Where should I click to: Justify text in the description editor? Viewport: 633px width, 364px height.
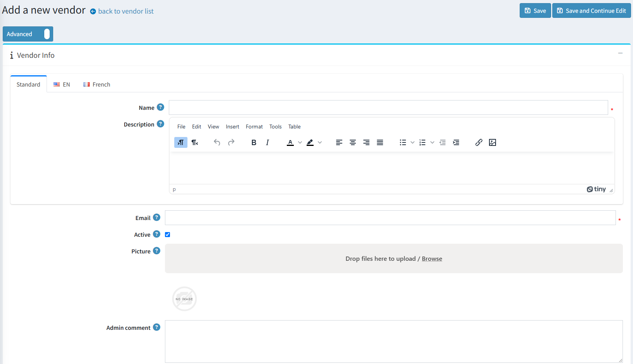(380, 142)
